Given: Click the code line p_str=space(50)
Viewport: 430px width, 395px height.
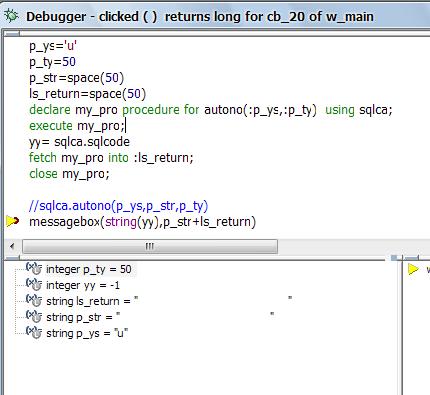Looking at the screenshot, I should pos(77,78).
